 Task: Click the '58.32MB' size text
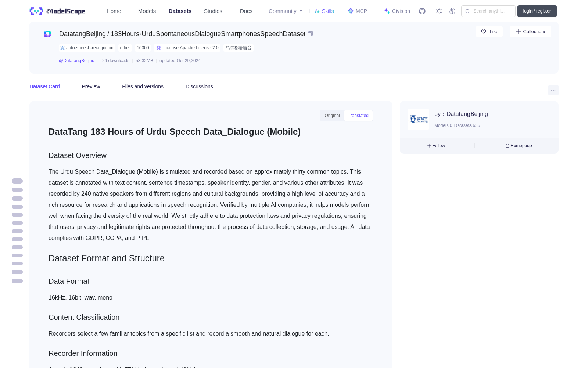pyautogui.click(x=144, y=61)
